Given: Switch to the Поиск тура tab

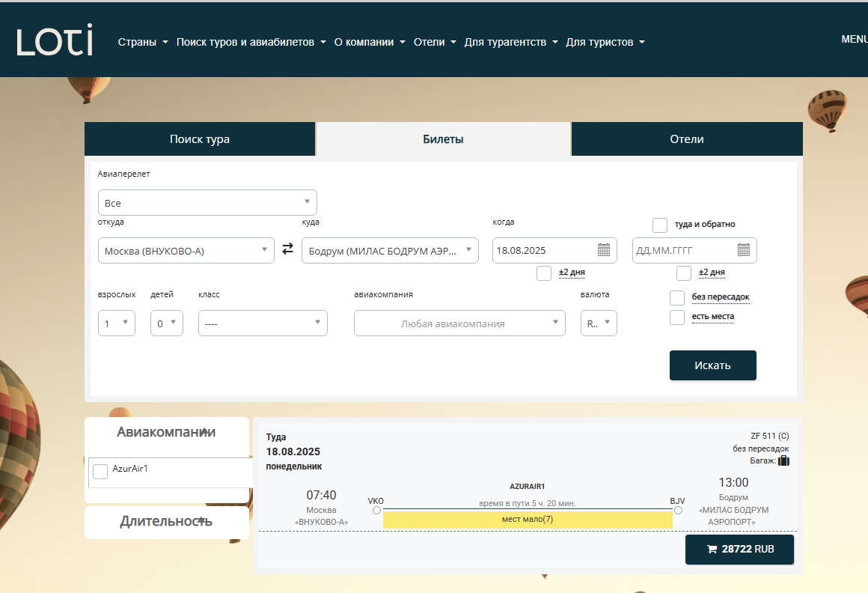Looking at the screenshot, I should [200, 139].
